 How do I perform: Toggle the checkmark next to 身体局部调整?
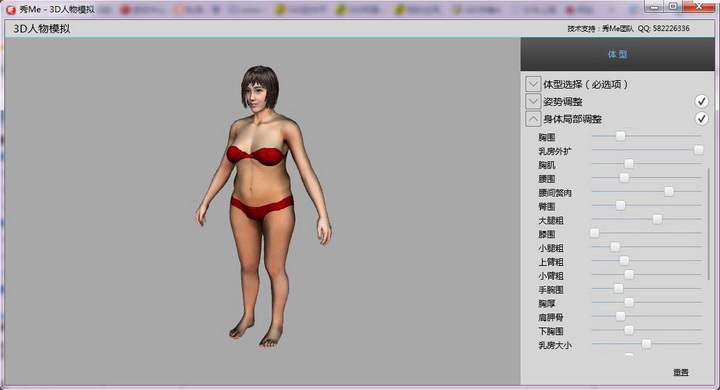tap(701, 119)
